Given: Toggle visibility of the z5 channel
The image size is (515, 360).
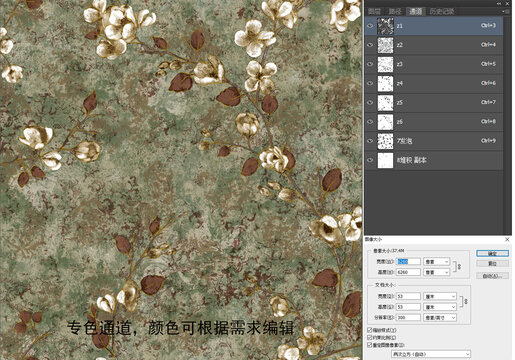Looking at the screenshot, I should click(370, 103).
